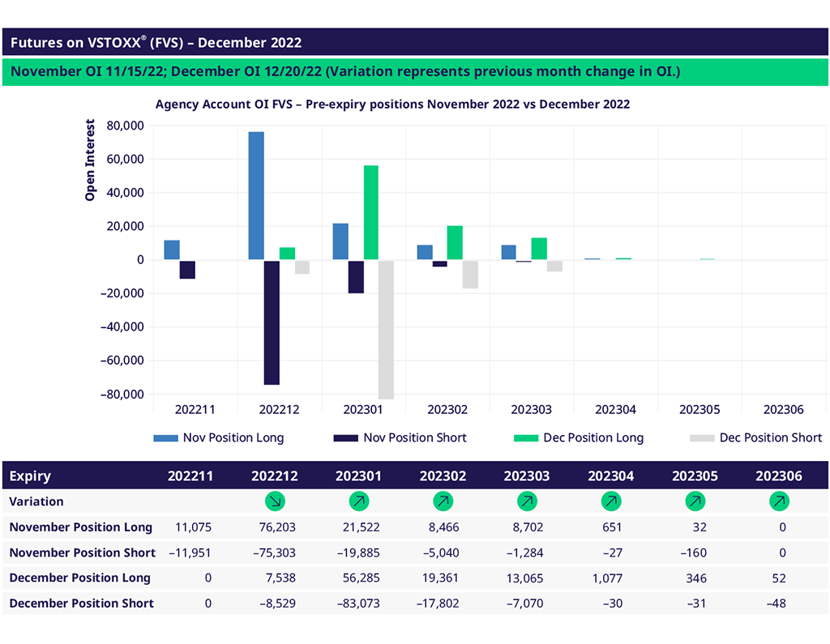Click the table value 1,077
The height and width of the screenshot is (644, 830).
coord(607,578)
